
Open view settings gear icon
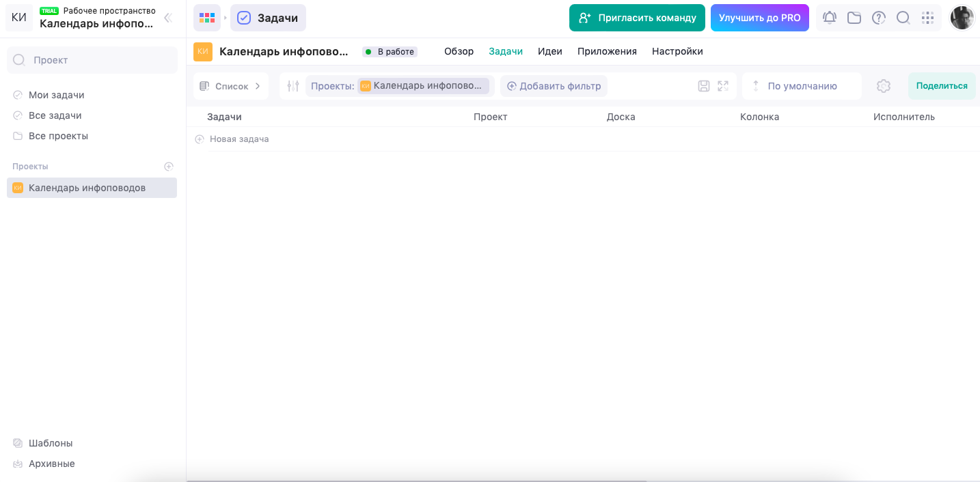884,86
